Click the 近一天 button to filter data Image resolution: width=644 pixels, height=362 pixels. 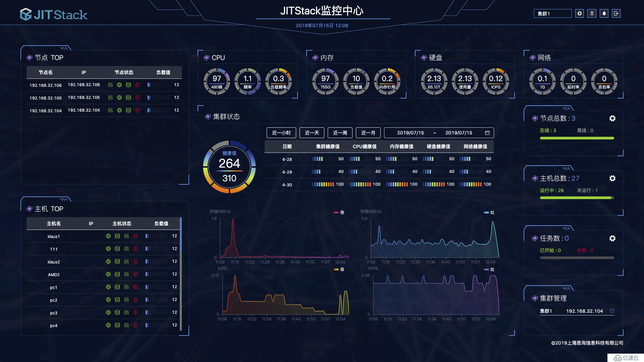click(312, 133)
